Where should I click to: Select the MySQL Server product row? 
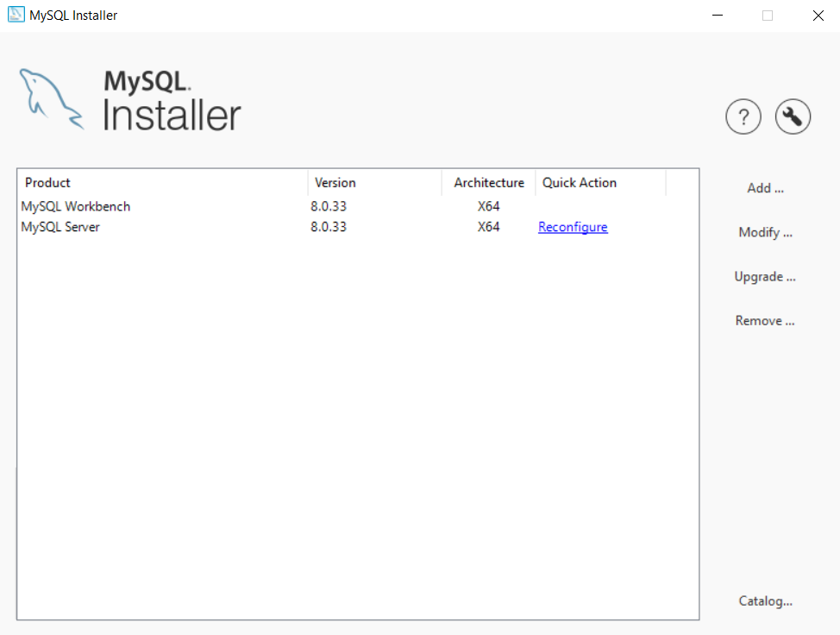60,227
